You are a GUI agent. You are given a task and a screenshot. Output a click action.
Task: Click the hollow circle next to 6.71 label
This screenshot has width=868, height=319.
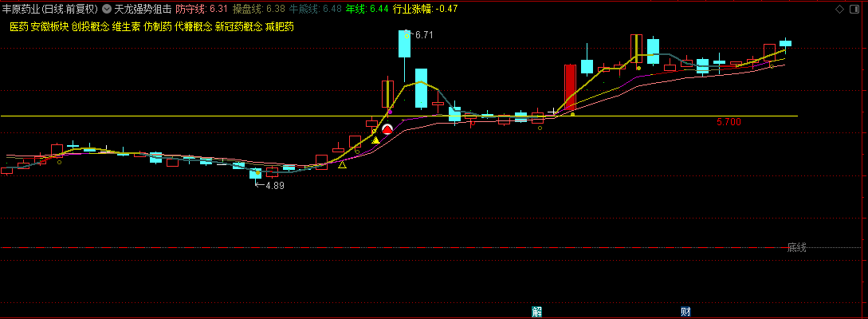[x=407, y=36]
